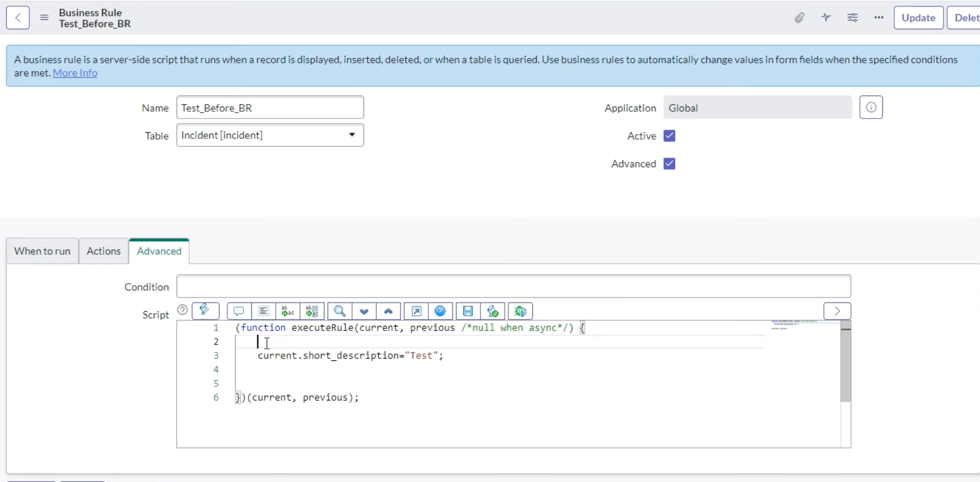980x482 pixels.
Task: Toggle a code comment in the script editor
Action: [239, 311]
